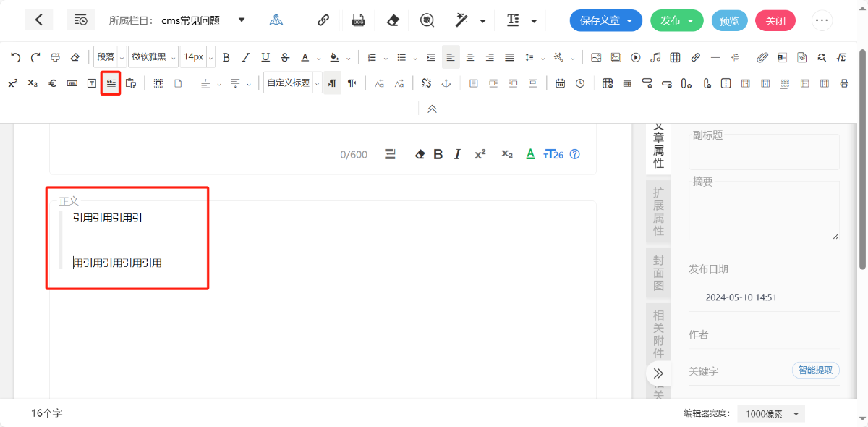Open the 微软雅黑 font family dropdown
This screenshot has width=868, height=427.
153,57
